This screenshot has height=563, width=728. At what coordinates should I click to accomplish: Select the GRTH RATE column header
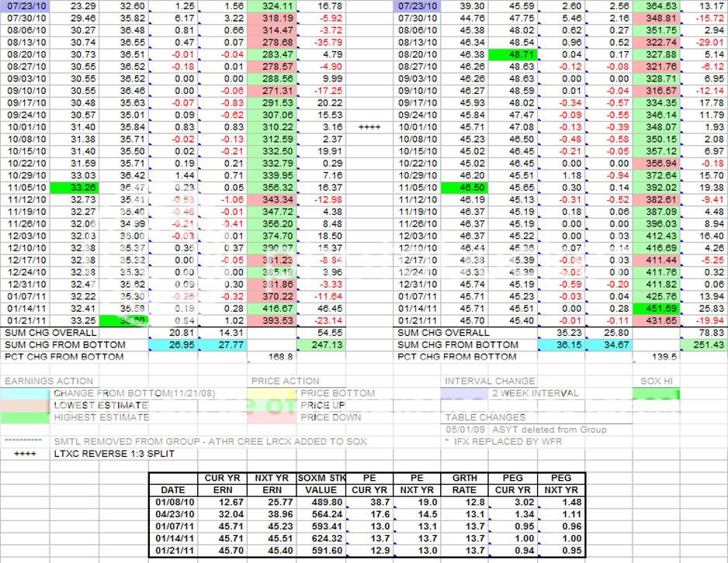coord(464,484)
